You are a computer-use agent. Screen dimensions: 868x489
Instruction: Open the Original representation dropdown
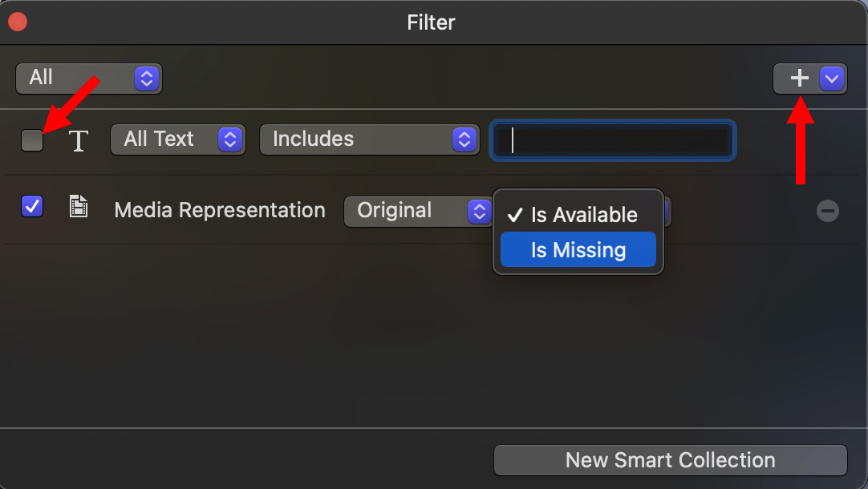pyautogui.click(x=419, y=212)
